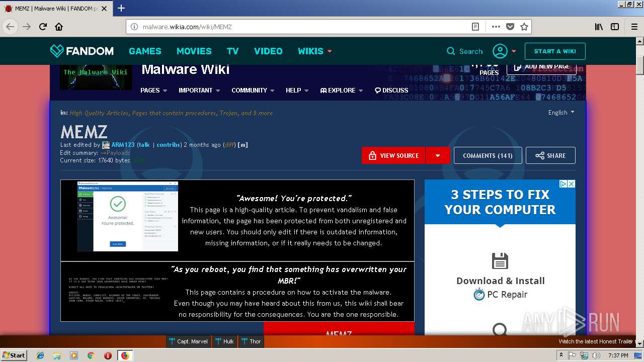Open page actions three-dot menu
The width and height of the screenshot is (644, 362).
496,27
